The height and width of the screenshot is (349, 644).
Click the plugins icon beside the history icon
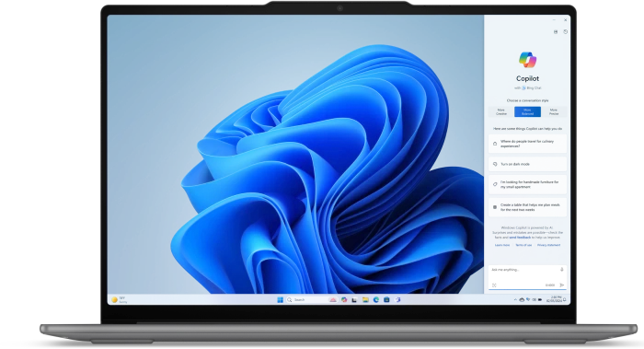556,31
